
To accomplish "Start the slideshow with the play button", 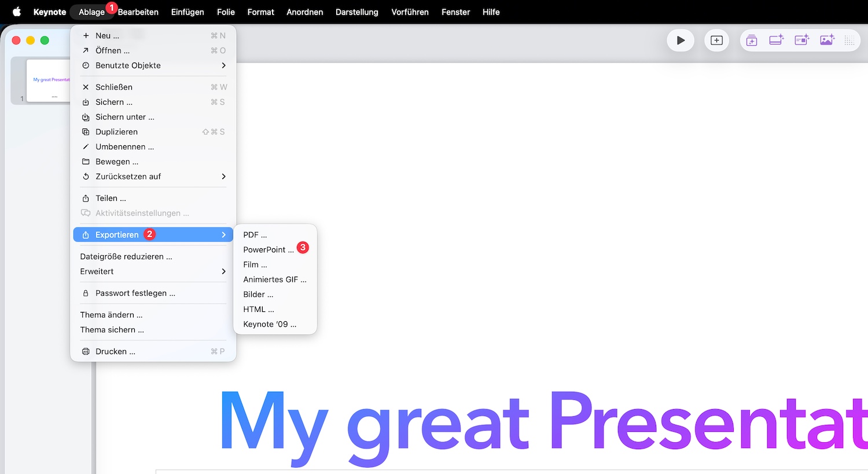I will (681, 41).
